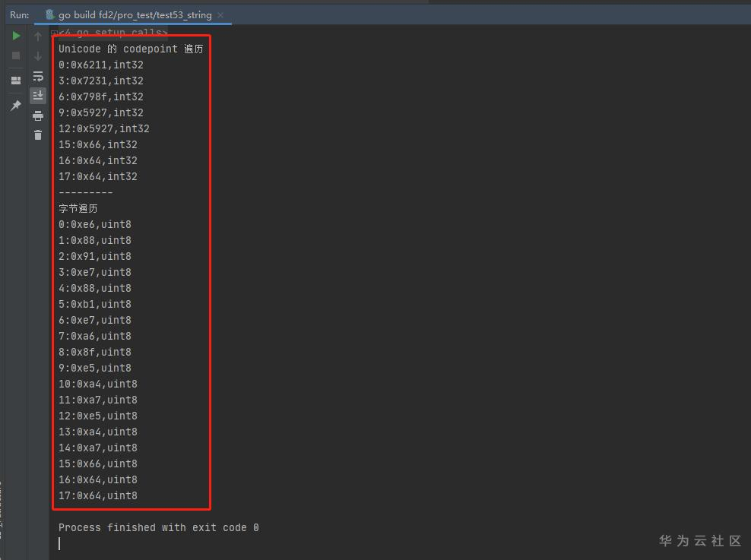Click the output line '12:0x5927,int32'

tap(104, 128)
